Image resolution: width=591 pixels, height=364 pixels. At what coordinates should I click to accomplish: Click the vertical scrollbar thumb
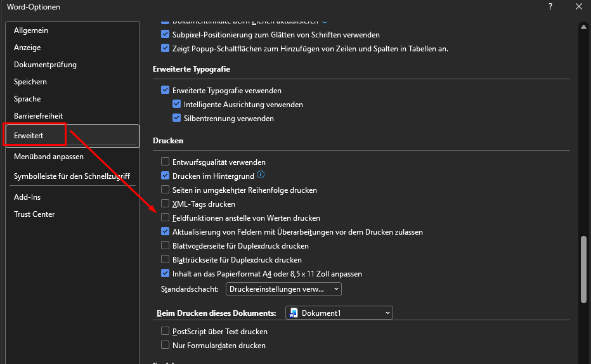tap(583, 269)
